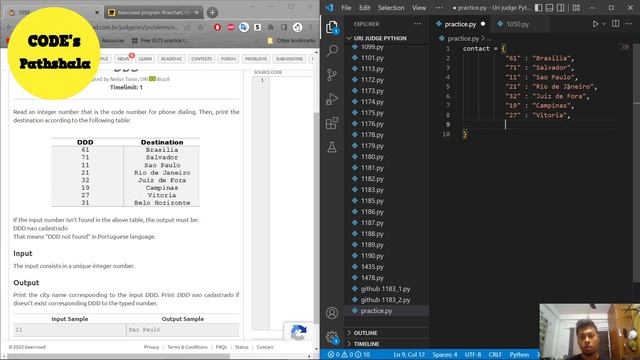Toggle the Secondary Side Bar

[561, 8]
